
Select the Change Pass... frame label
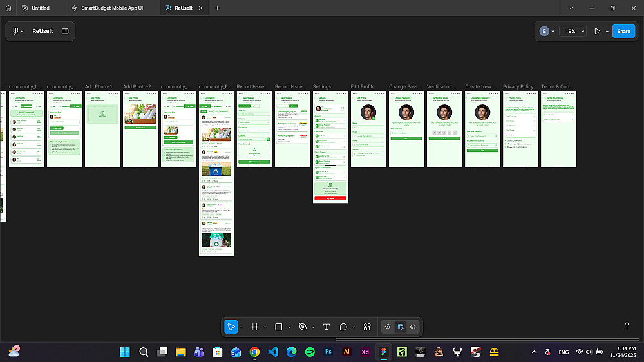click(x=405, y=87)
